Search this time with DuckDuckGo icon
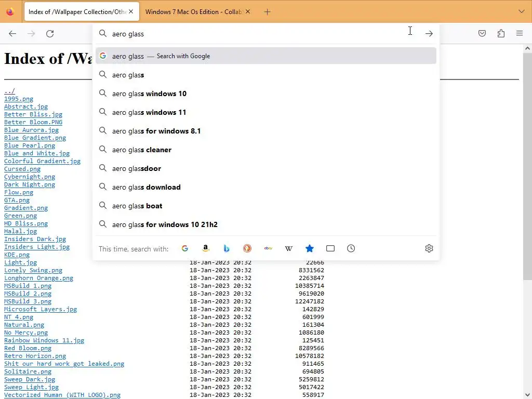The height and width of the screenshot is (399, 532). [247, 248]
